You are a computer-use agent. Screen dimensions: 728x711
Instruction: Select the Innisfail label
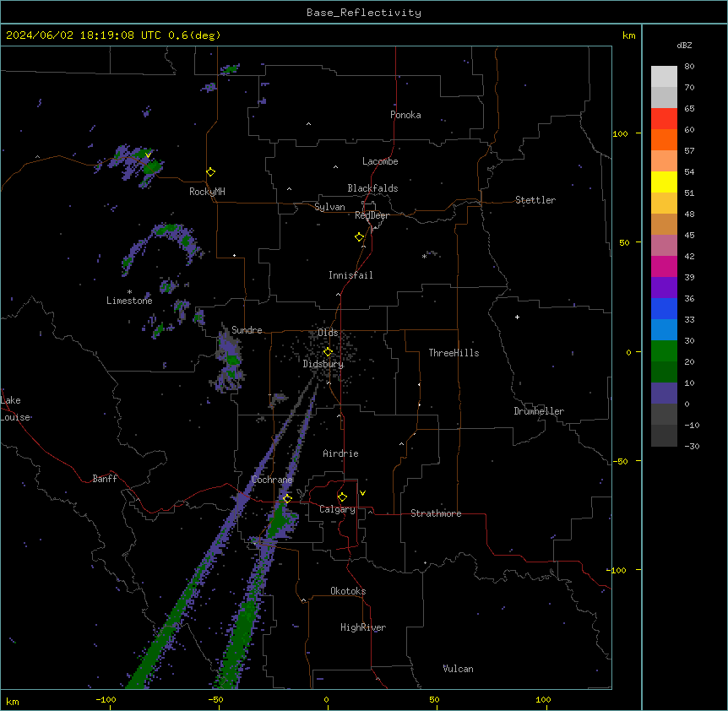[350, 275]
